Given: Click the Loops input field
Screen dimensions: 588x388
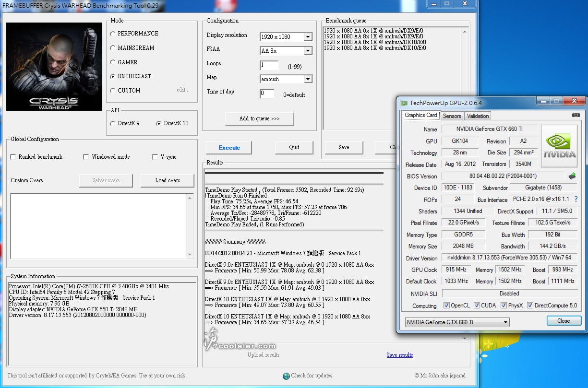Looking at the screenshot, I should click(269, 65).
